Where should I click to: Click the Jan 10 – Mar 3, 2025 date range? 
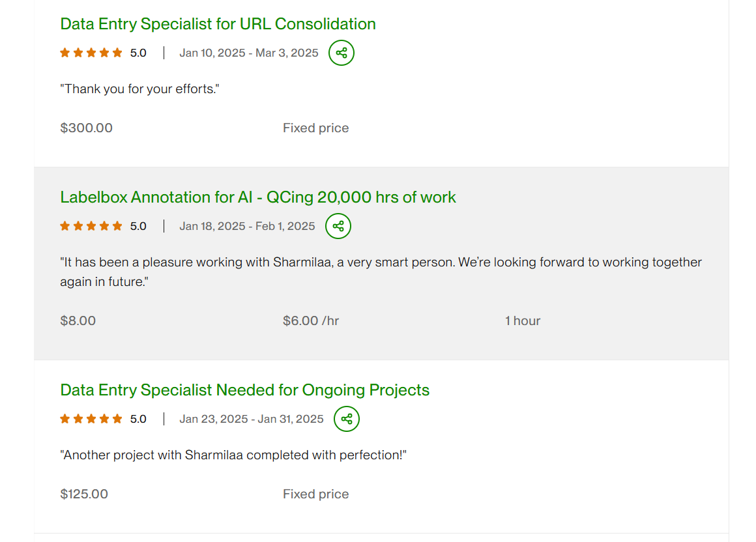(249, 53)
